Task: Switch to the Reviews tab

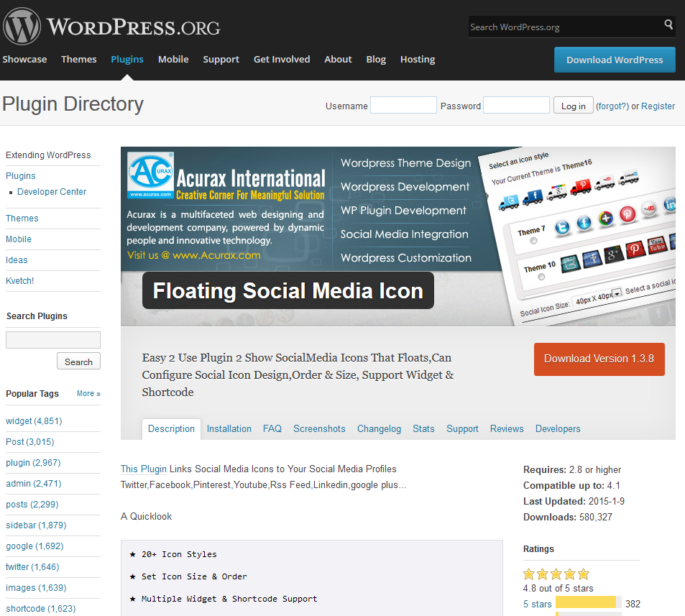Action: [507, 429]
